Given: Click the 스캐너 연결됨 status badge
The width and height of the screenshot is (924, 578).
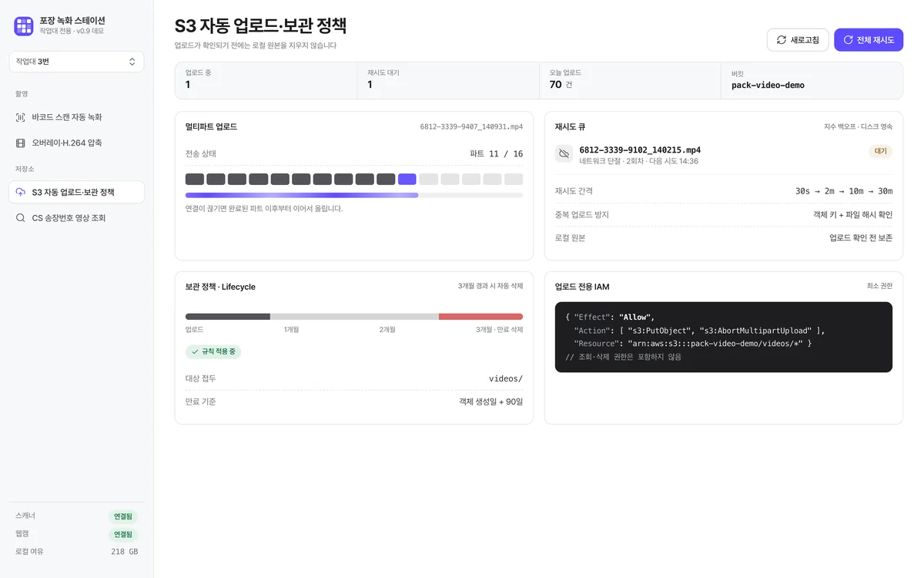Looking at the screenshot, I should [x=123, y=516].
